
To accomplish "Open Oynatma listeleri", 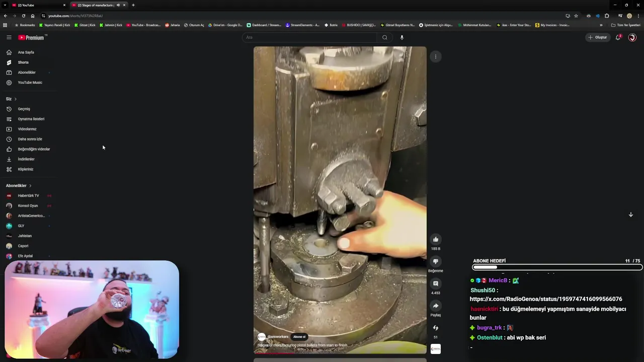I will (x=31, y=119).
